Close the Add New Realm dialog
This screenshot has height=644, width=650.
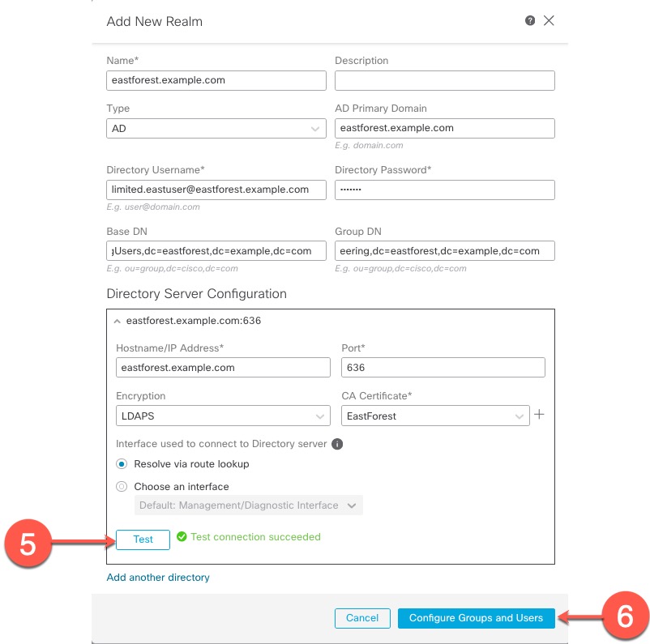(549, 21)
